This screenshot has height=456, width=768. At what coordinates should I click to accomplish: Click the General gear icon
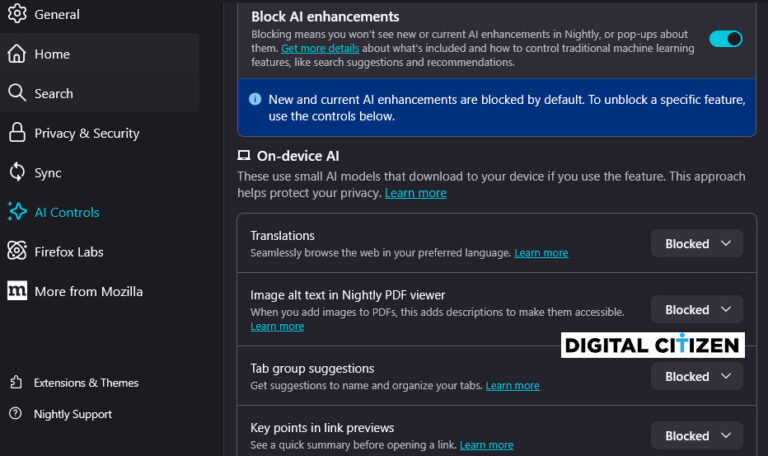click(17, 13)
